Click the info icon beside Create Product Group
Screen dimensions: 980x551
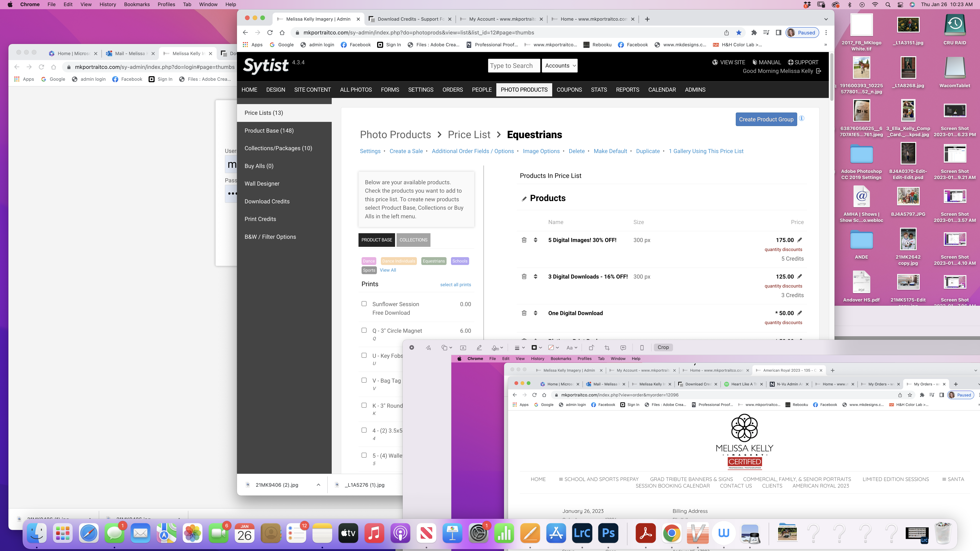802,118
